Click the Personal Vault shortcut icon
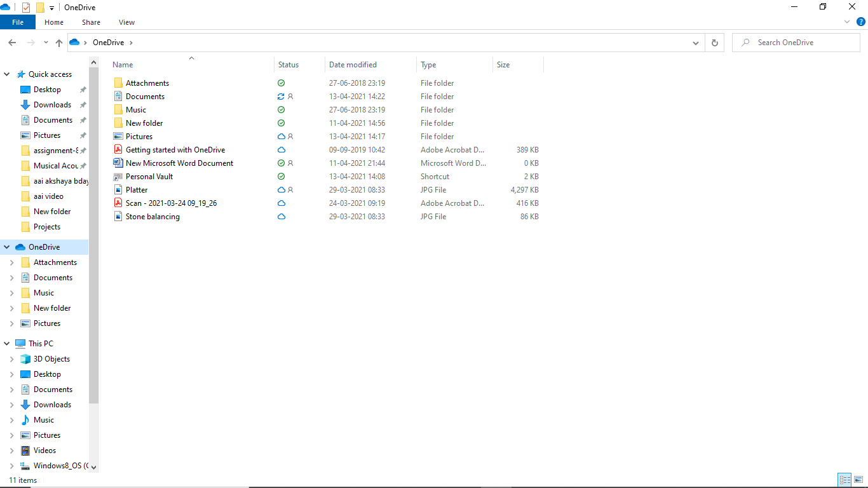 point(118,177)
